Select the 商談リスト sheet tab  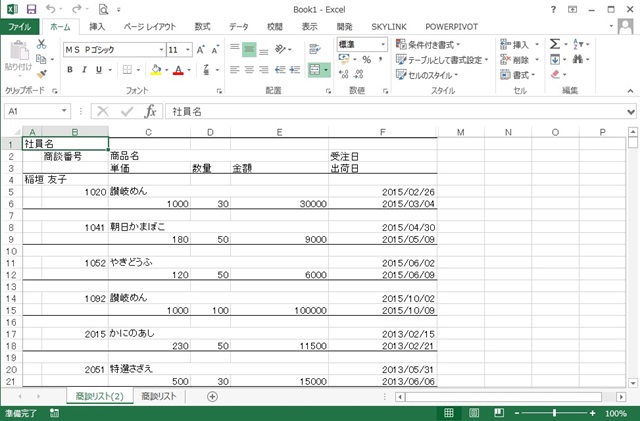coord(159,396)
